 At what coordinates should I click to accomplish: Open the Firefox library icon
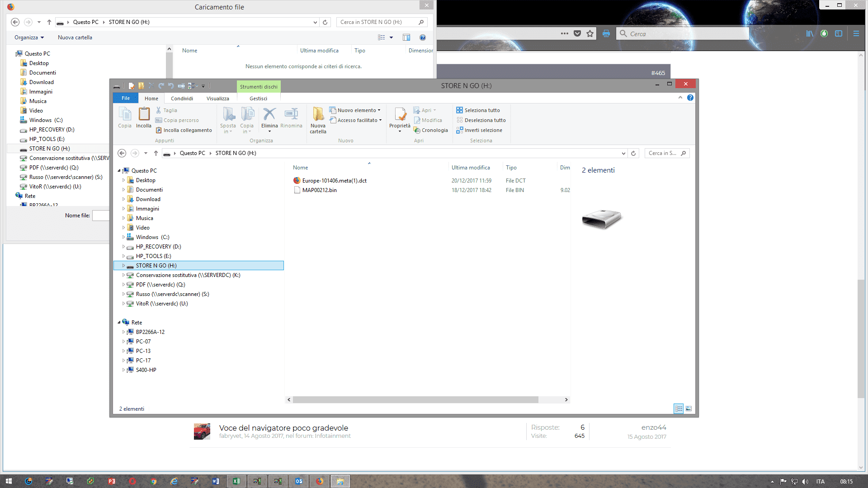pyautogui.click(x=810, y=33)
